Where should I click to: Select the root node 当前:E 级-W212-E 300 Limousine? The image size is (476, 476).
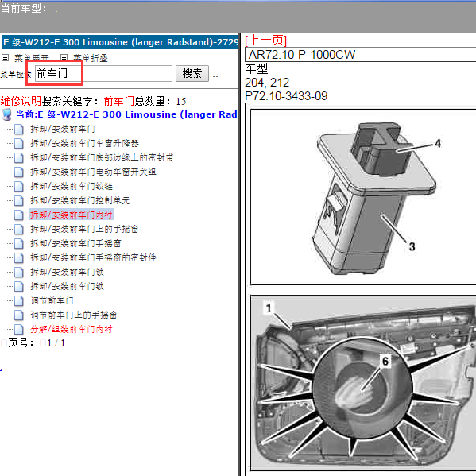[126, 114]
